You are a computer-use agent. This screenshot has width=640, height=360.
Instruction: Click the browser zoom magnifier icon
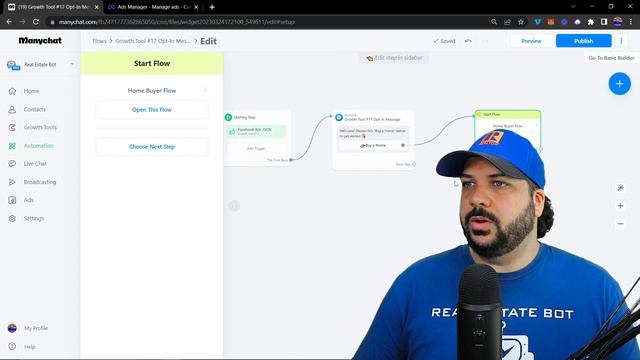[494, 22]
